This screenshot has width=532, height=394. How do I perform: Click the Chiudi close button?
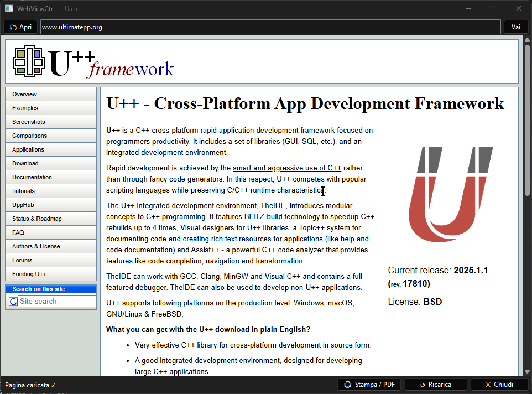[499, 385]
